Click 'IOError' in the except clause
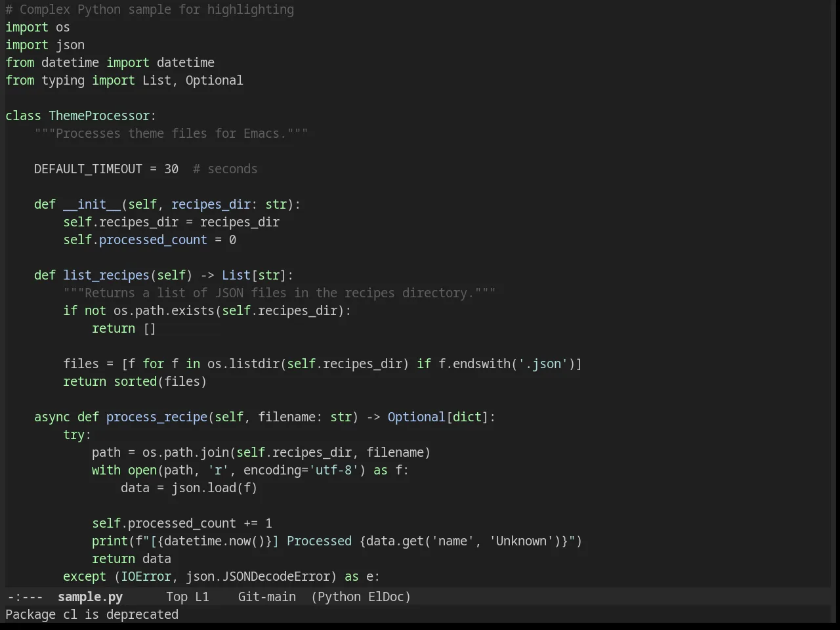 coord(146,577)
